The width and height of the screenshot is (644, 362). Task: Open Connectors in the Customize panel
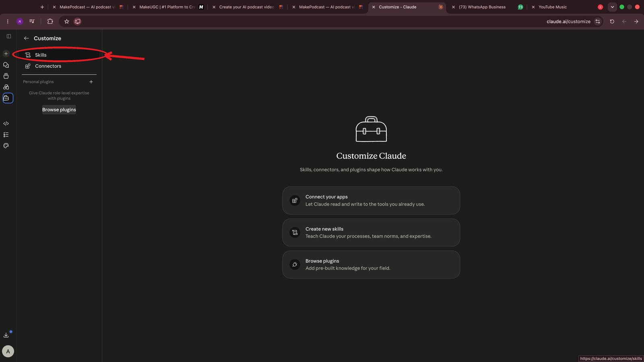click(59, 66)
